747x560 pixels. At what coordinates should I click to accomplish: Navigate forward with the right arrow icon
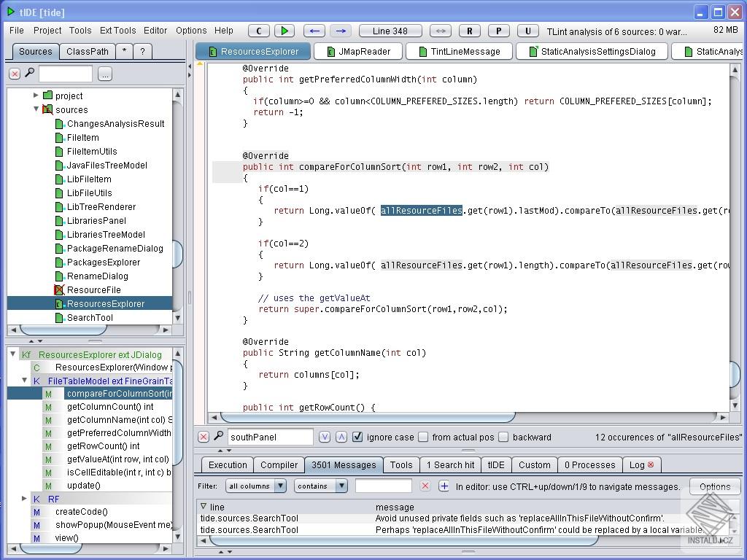click(x=341, y=31)
